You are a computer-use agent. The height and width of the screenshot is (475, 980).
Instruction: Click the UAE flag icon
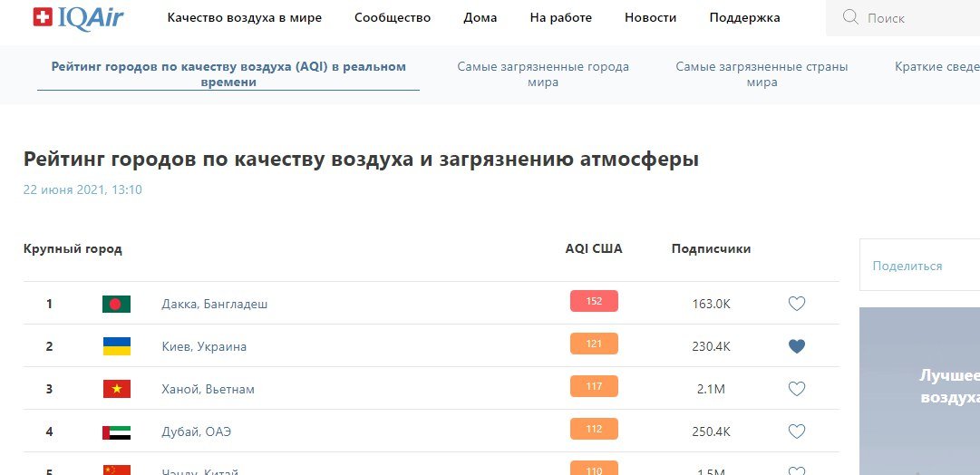(x=116, y=431)
